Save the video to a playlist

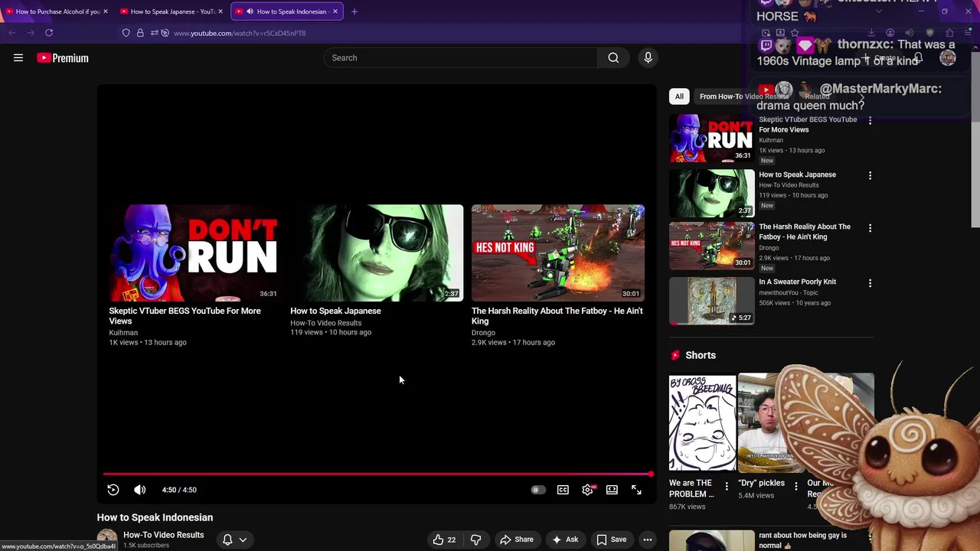[x=612, y=540]
